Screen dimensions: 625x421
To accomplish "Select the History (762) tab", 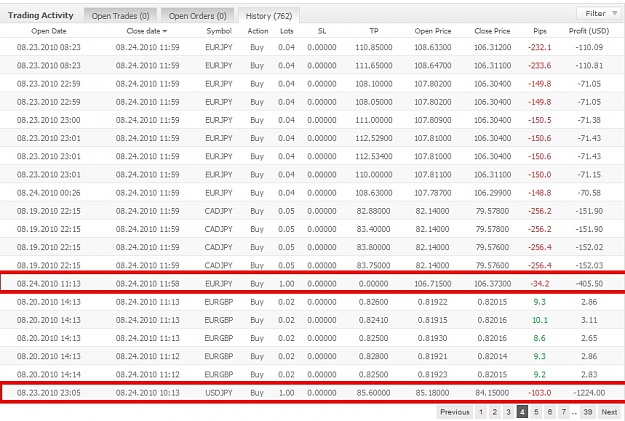I will (269, 16).
